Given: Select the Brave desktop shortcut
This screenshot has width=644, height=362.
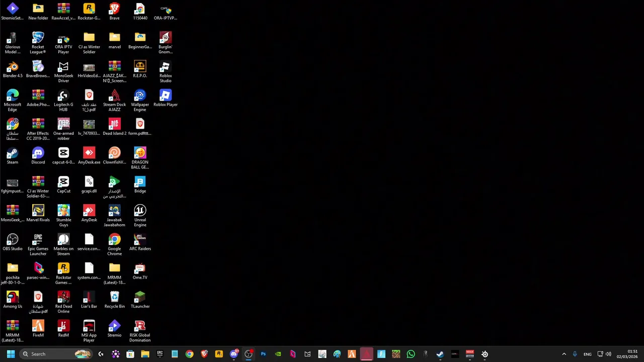Looking at the screenshot, I should click(114, 12).
